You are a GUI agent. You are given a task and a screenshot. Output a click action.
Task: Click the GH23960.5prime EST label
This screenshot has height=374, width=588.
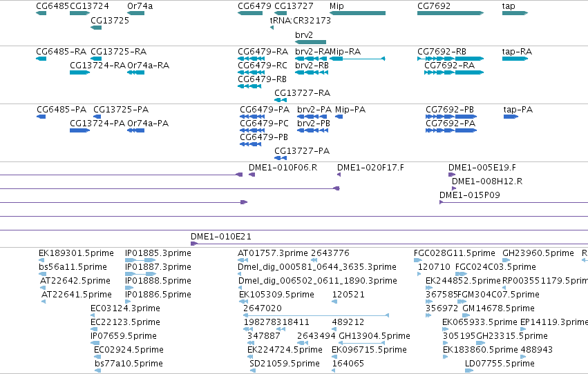[538, 253]
